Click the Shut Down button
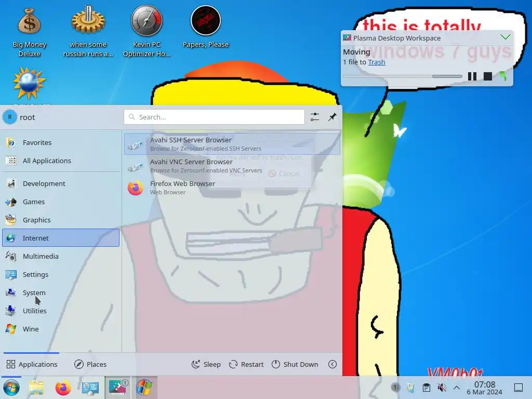The width and height of the screenshot is (532, 399). [295, 364]
